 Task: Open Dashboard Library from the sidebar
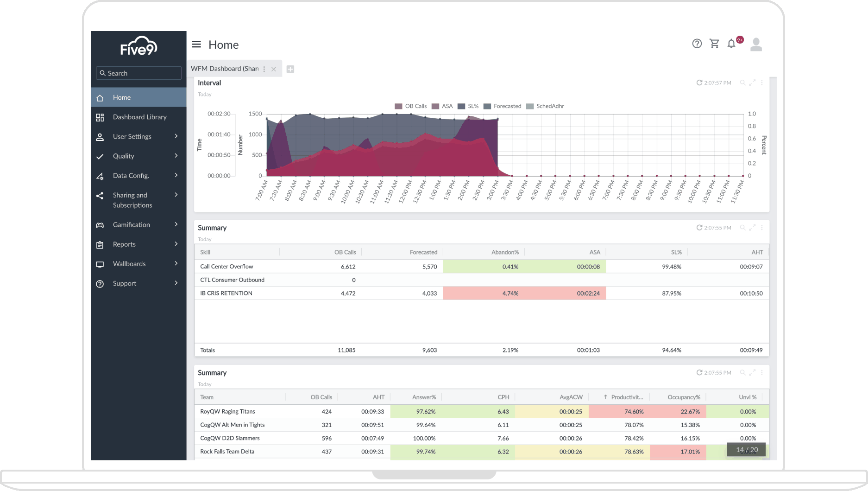click(x=139, y=117)
